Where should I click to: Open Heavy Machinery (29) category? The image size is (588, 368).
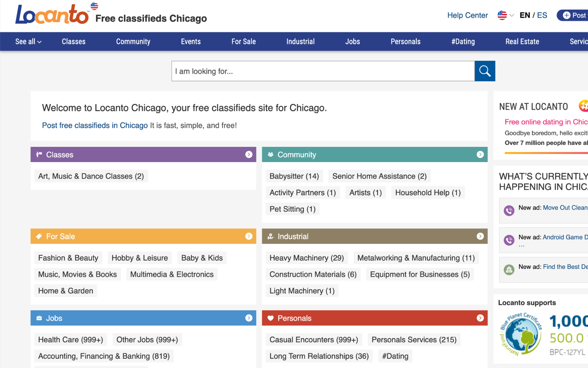307,258
